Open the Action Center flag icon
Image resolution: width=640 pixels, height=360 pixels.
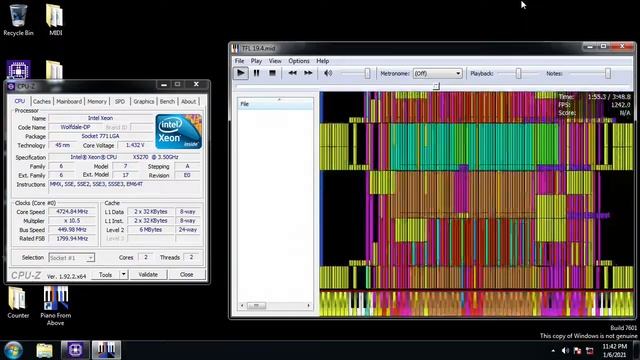(577, 351)
